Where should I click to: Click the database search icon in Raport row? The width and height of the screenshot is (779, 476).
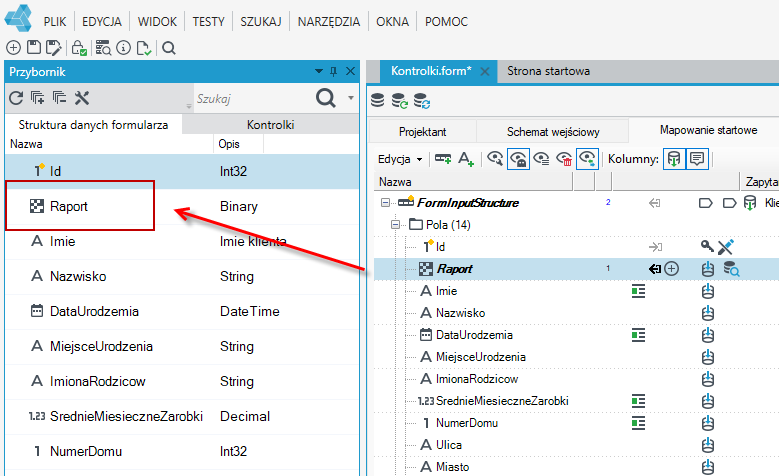coord(731,269)
